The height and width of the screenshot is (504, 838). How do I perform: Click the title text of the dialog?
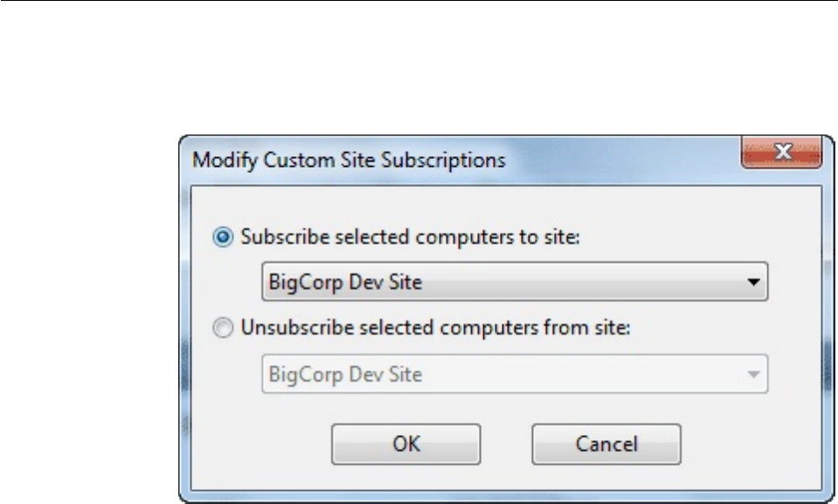(349, 161)
